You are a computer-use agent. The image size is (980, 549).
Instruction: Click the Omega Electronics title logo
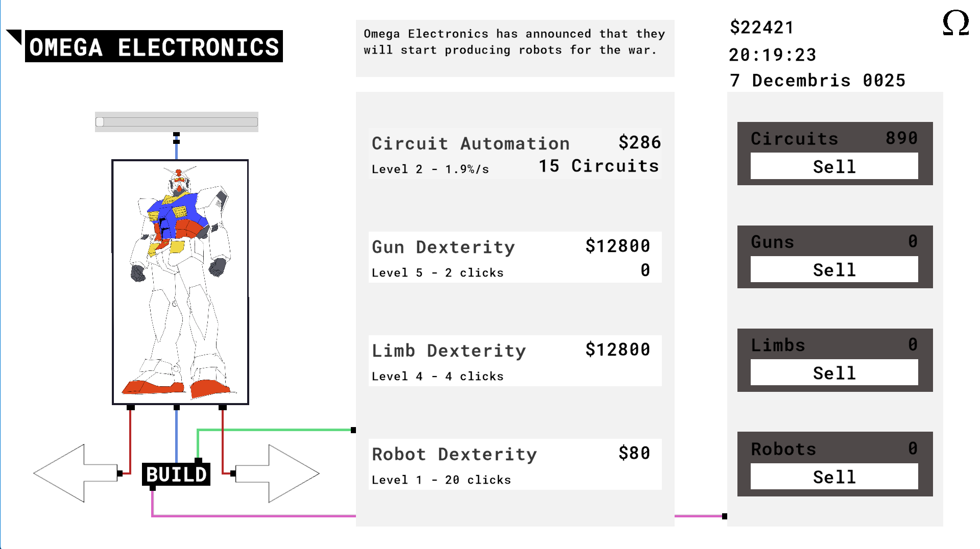(x=154, y=46)
